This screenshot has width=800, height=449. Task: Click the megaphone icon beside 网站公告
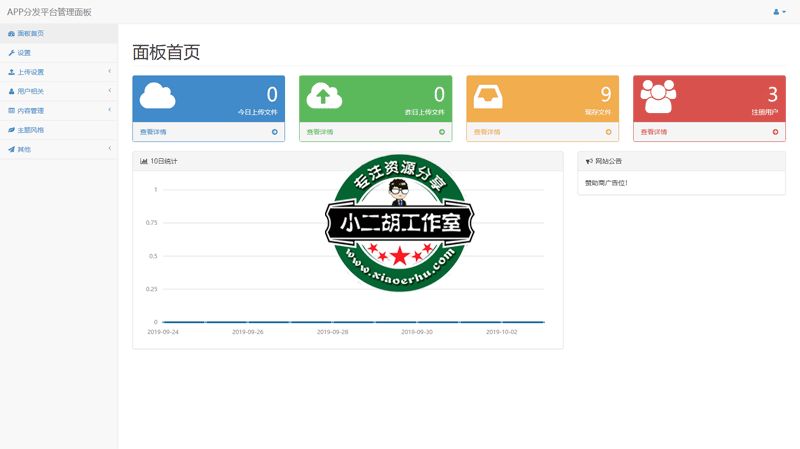[589, 161]
